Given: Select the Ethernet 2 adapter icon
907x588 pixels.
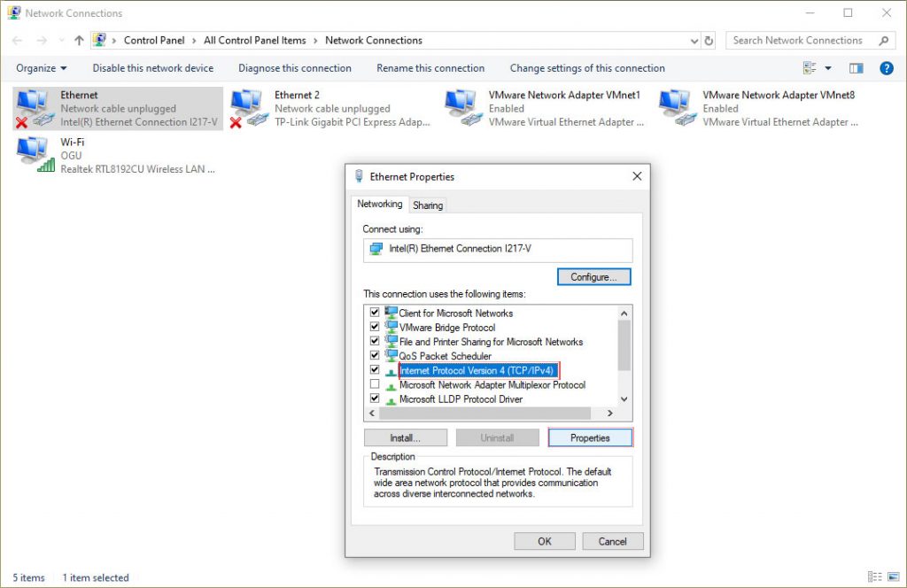Looking at the screenshot, I should (x=249, y=108).
